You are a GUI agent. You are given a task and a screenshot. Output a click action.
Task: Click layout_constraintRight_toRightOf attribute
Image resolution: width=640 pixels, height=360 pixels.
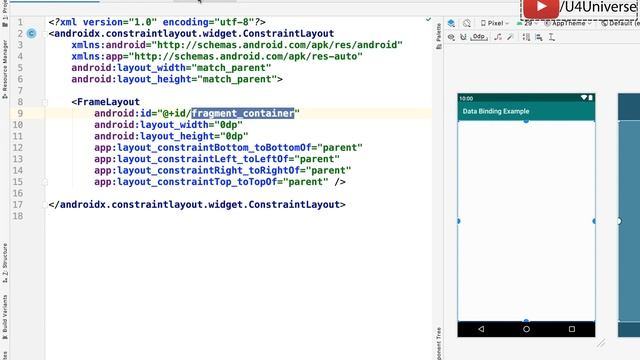(x=197, y=171)
